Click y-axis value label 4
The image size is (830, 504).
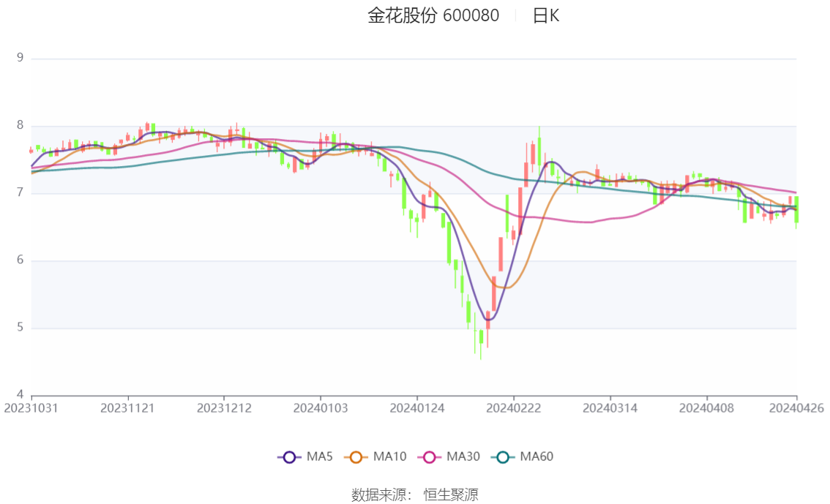tap(20, 394)
